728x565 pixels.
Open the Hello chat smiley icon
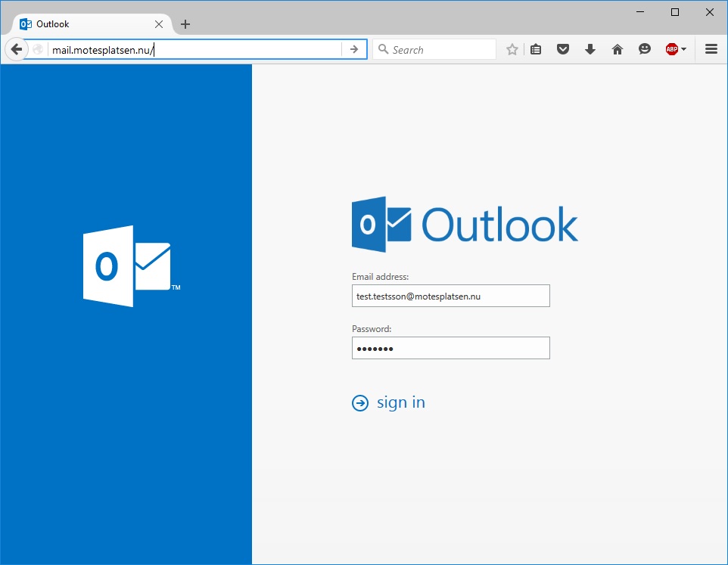(x=645, y=48)
